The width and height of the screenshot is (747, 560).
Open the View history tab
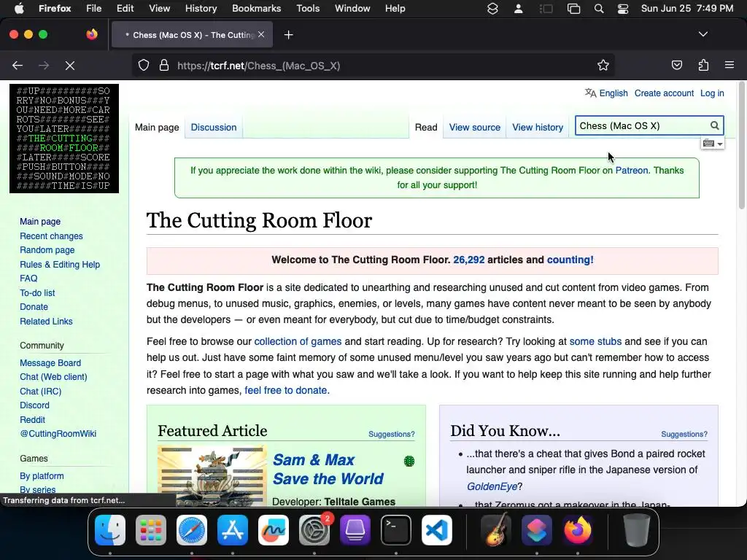click(538, 128)
